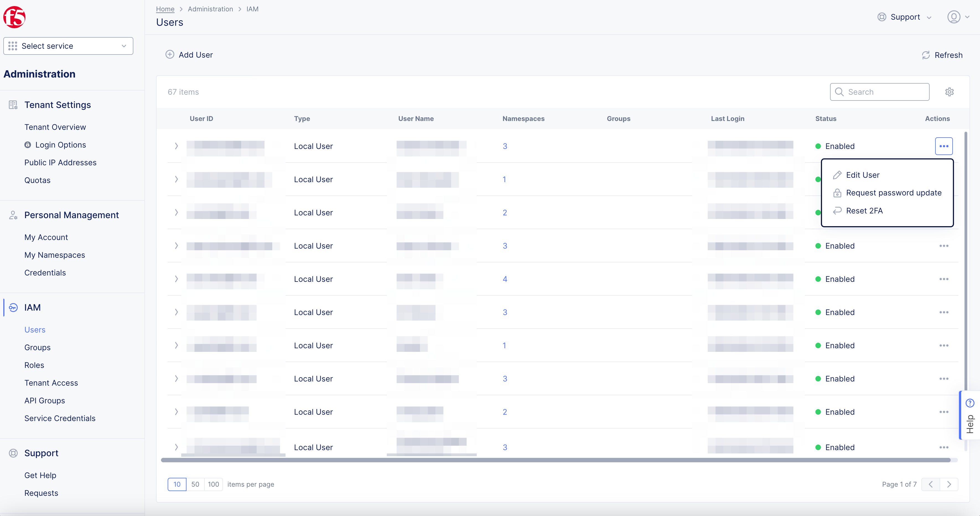Click the Personal Management icon
The image size is (980, 516).
(13, 215)
